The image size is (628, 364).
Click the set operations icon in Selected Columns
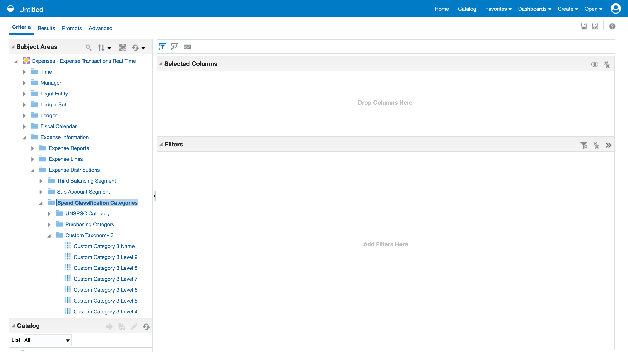pos(595,64)
